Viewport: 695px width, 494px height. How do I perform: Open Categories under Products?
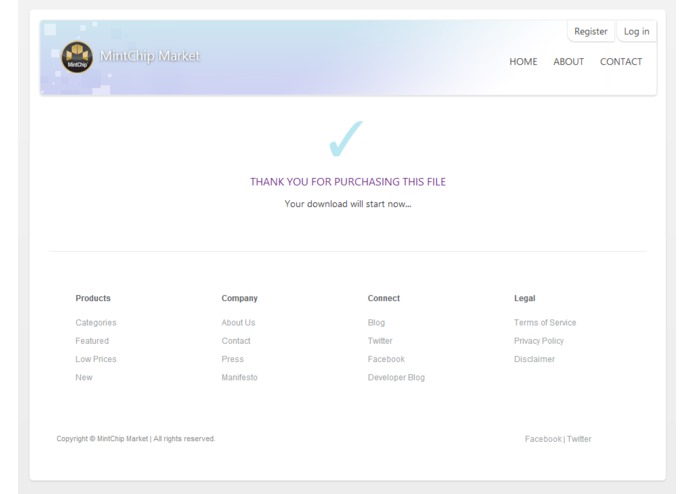(x=96, y=323)
